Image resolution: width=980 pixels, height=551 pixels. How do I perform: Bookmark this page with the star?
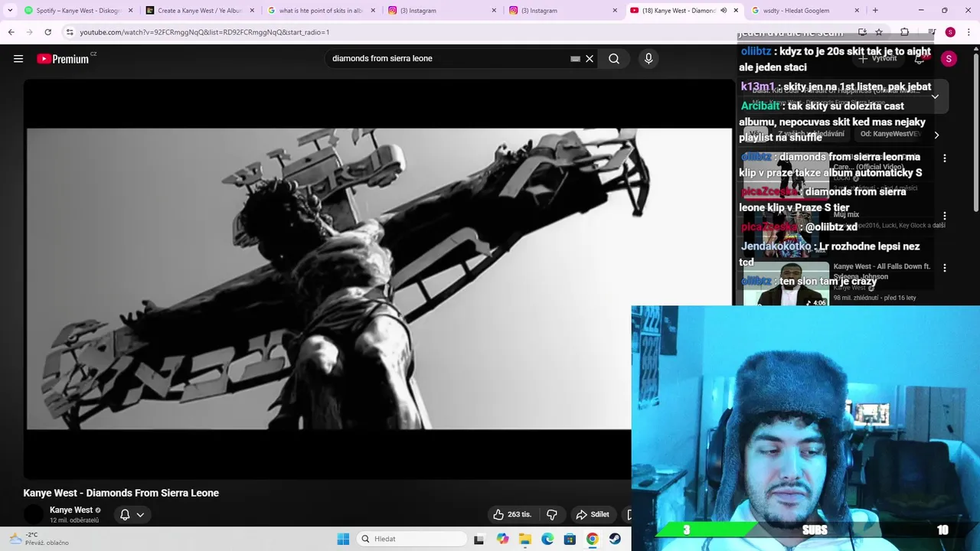pyautogui.click(x=879, y=32)
